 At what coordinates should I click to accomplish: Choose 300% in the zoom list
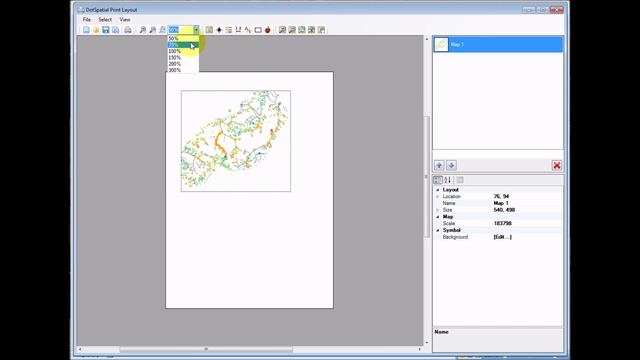(x=183, y=70)
